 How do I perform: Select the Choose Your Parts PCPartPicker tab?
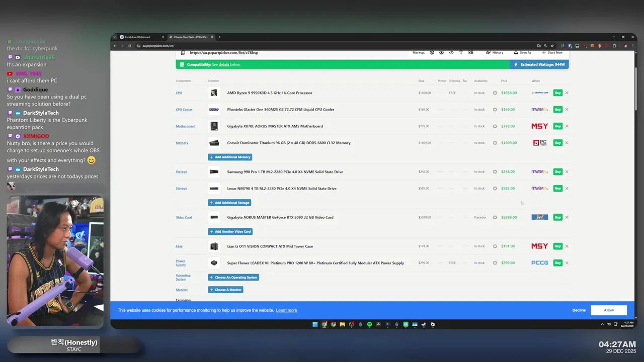coord(191,37)
